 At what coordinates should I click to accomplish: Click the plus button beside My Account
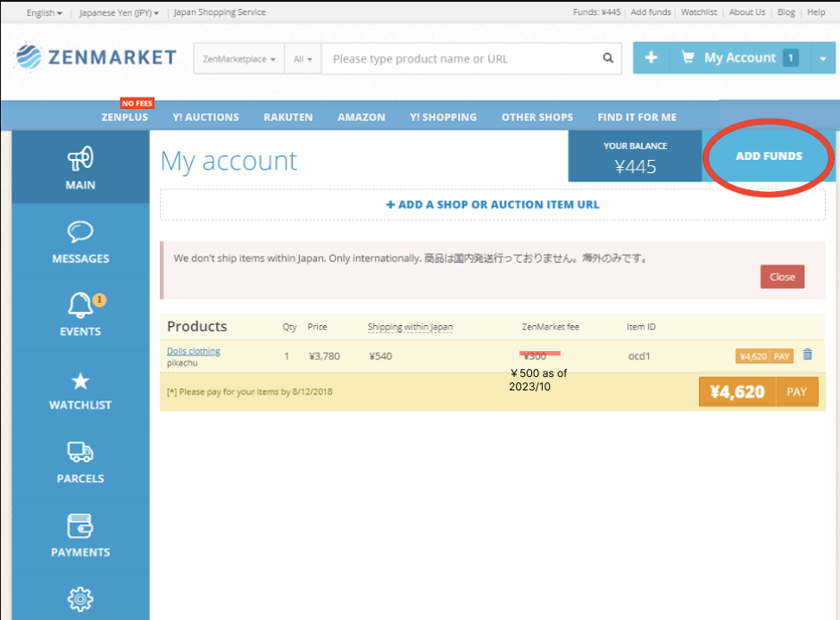(x=651, y=57)
